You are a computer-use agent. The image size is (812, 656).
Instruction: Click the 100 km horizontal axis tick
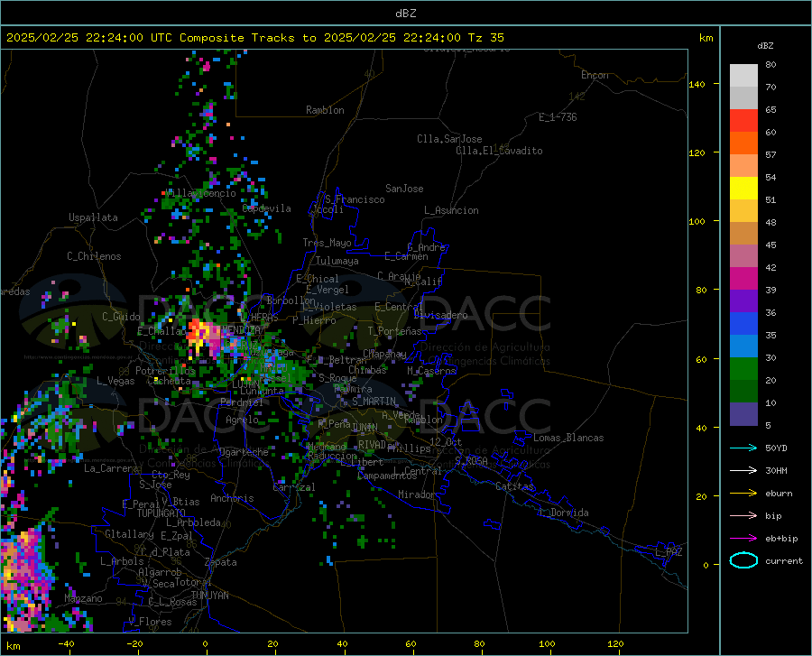point(547,644)
